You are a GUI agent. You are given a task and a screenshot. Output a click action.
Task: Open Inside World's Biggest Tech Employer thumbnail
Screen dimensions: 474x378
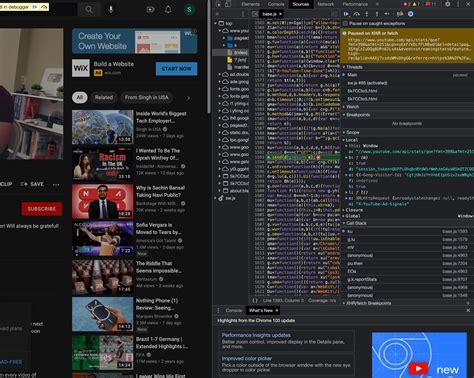(103, 127)
